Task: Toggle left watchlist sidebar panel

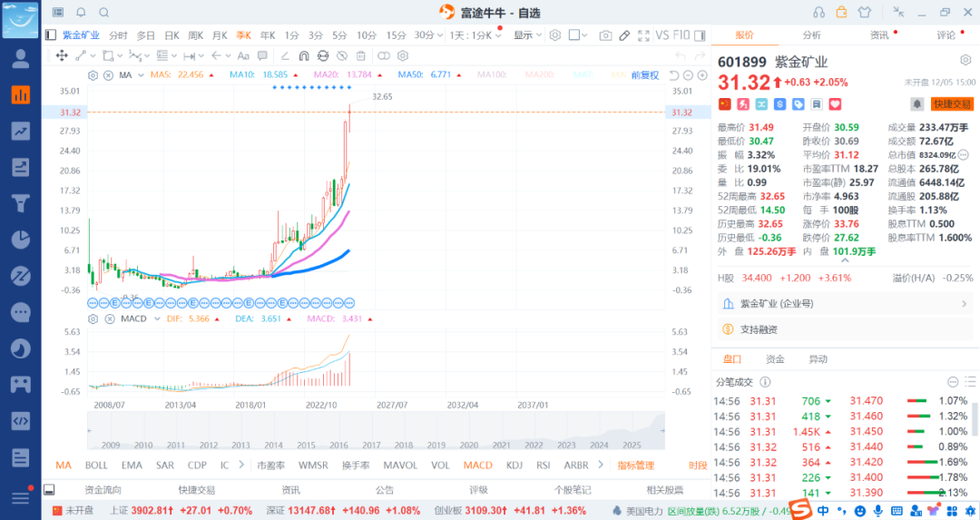Action: [x=51, y=35]
